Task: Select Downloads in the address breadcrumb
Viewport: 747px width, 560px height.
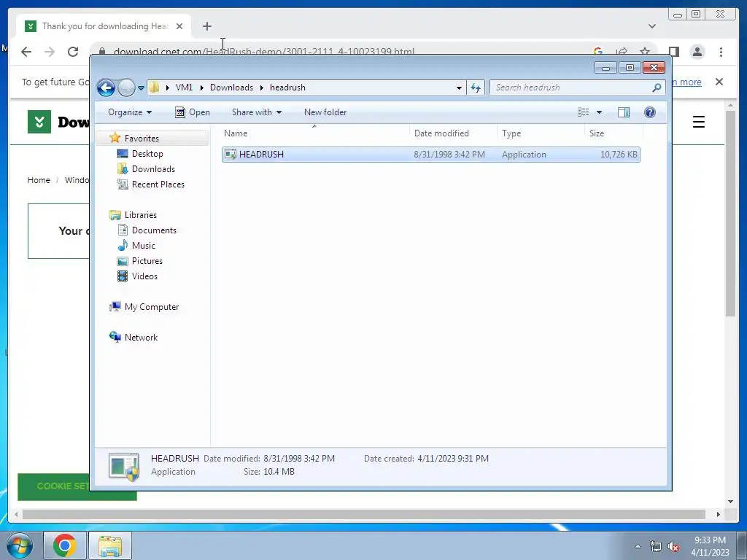Action: point(231,87)
